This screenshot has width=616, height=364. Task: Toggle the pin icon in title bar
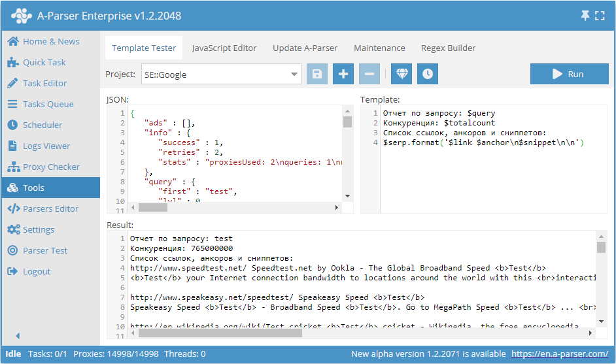click(585, 16)
